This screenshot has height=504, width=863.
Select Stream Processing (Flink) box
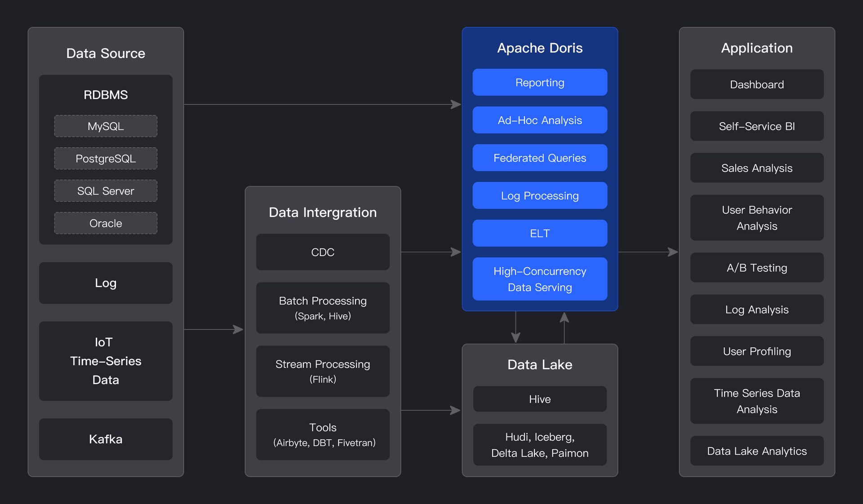click(323, 371)
